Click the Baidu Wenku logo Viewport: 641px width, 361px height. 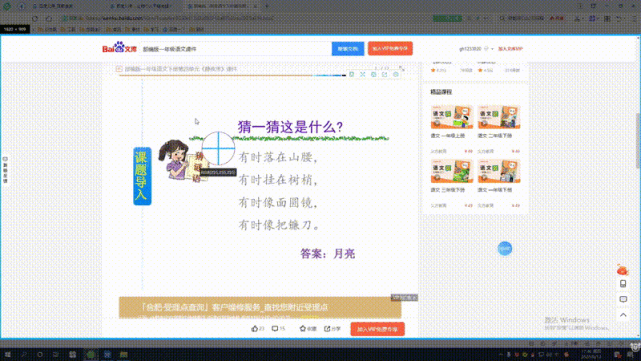[119, 48]
